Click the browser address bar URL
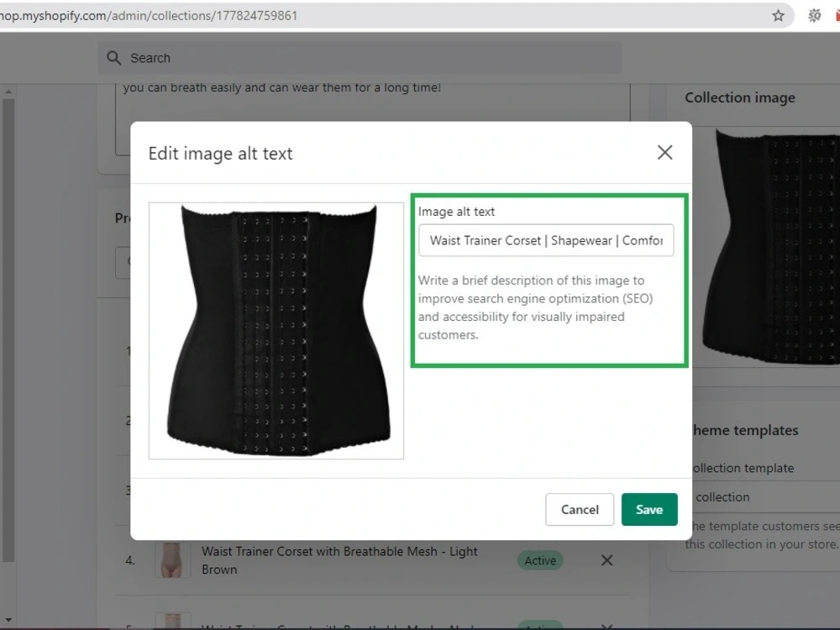This screenshot has height=630, width=840. click(149, 15)
